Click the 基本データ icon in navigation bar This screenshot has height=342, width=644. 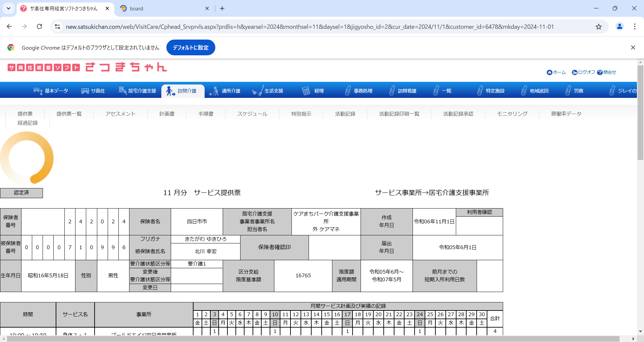point(38,91)
